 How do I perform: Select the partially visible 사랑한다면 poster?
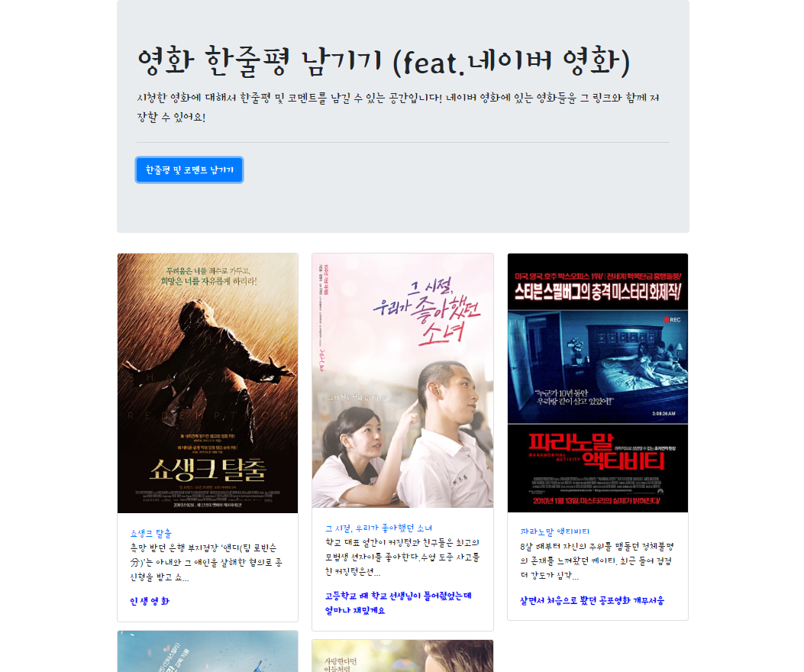pyautogui.click(x=402, y=656)
